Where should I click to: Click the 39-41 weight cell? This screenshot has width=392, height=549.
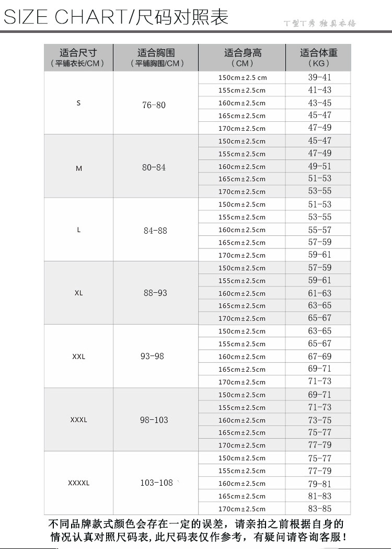click(x=318, y=77)
